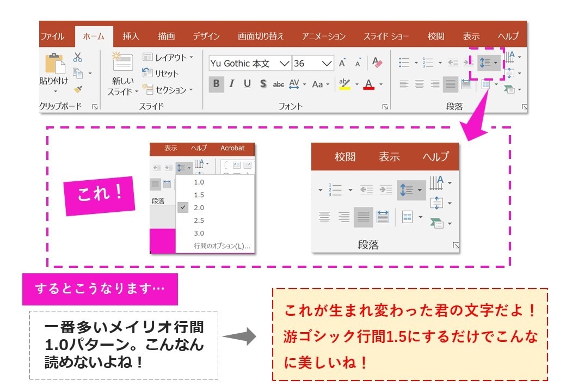Apply bullets in the main ribbon
The width and height of the screenshot is (566, 392).
click(x=404, y=63)
